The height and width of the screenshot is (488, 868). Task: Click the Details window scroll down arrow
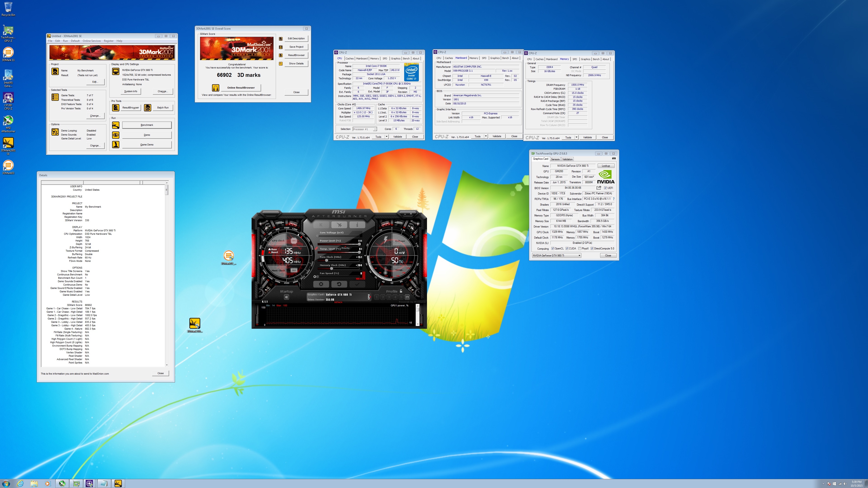pos(166,365)
